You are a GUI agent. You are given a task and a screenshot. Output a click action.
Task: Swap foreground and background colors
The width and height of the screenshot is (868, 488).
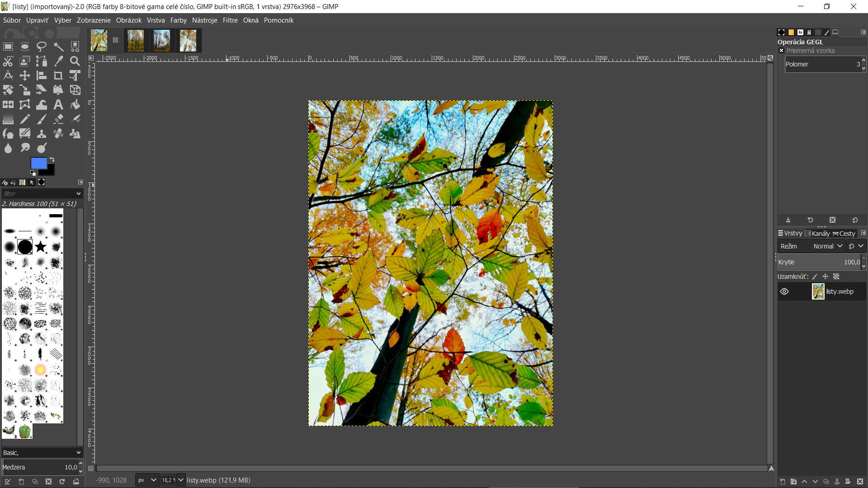tap(52, 160)
